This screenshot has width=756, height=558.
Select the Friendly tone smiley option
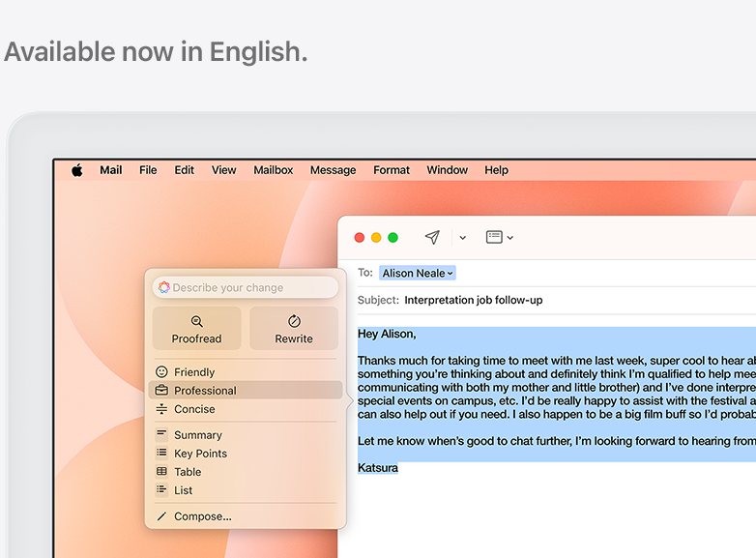(193, 372)
